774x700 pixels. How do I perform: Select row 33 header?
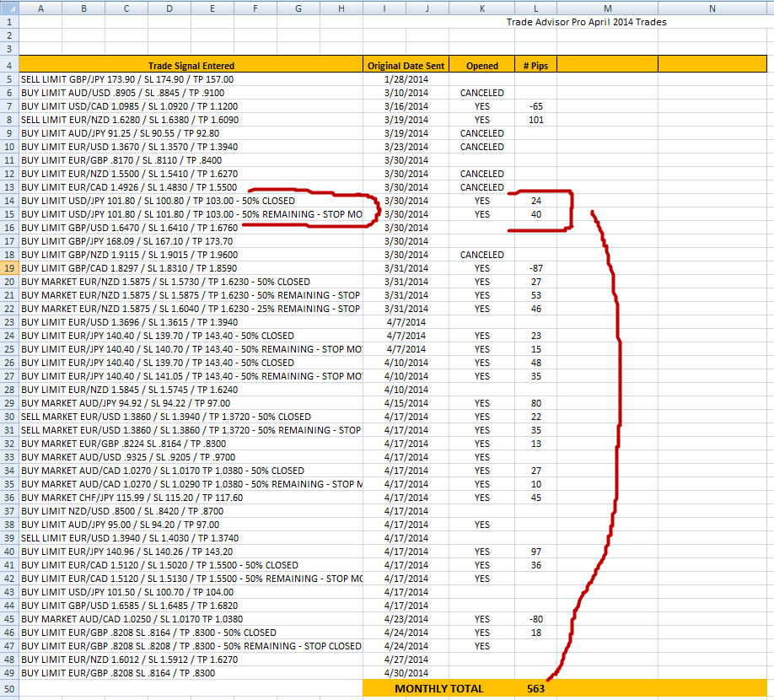(9, 457)
